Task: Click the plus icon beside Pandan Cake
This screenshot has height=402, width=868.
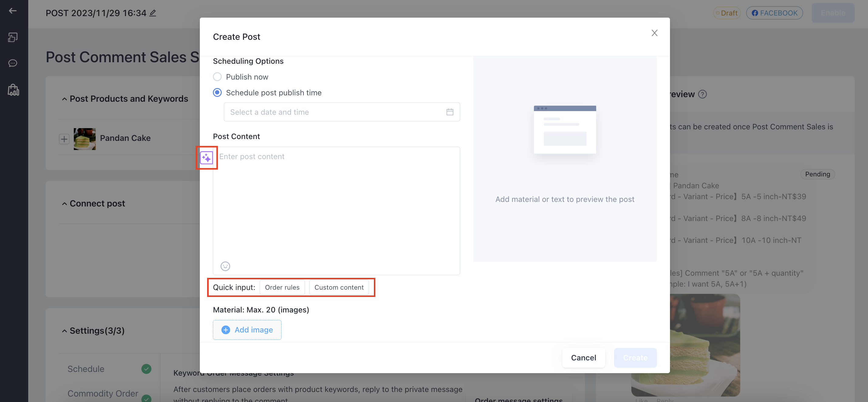Action: 64,139
